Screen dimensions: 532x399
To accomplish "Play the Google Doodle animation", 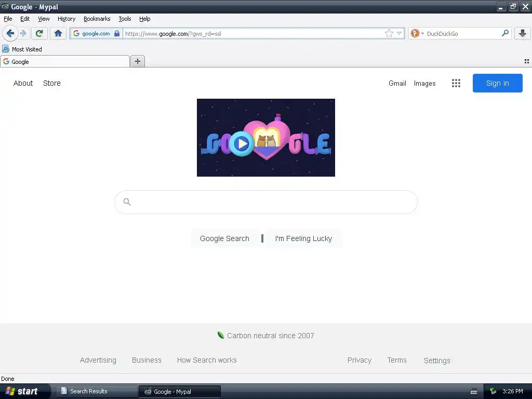I will click(x=241, y=144).
